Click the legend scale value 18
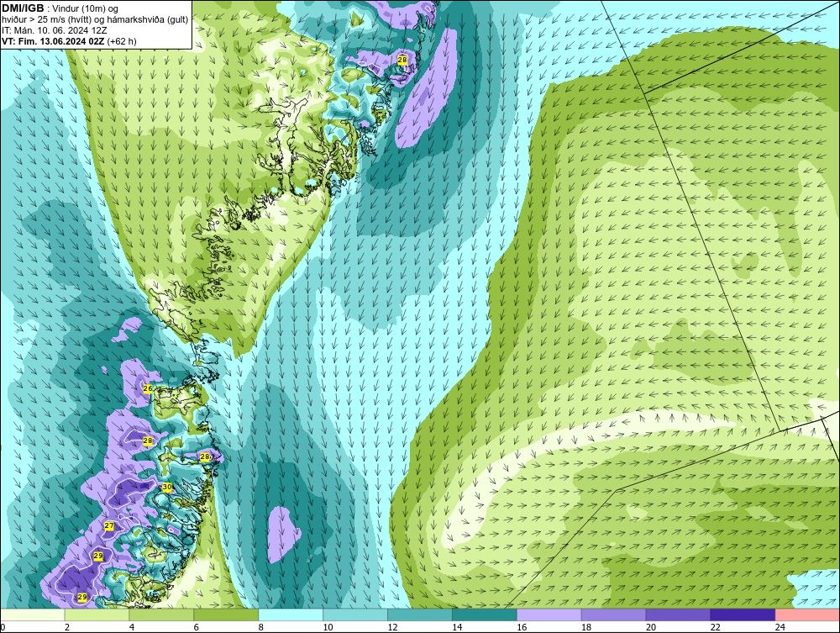 click(x=586, y=627)
